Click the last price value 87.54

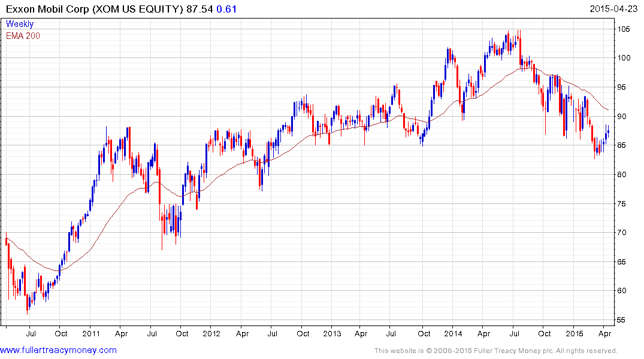(x=199, y=9)
